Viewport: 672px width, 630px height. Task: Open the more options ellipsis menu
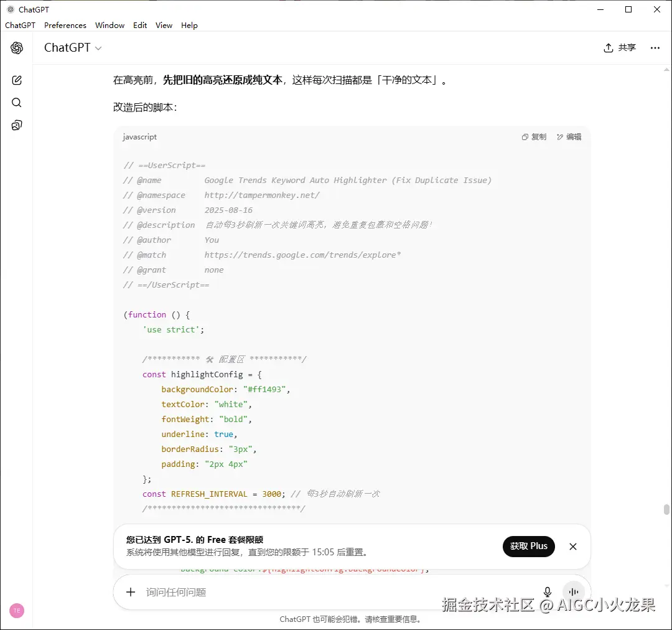(x=655, y=47)
